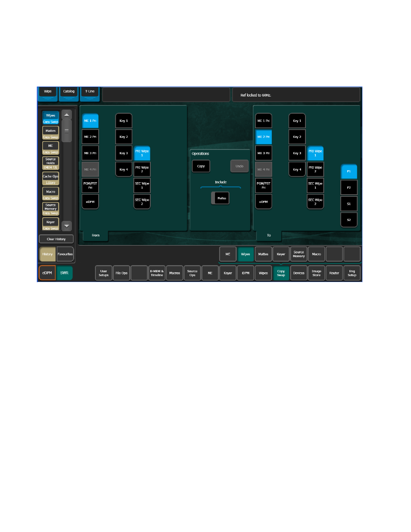Select ME 3 Pri in To pane
411x532 pixels.
point(263,153)
